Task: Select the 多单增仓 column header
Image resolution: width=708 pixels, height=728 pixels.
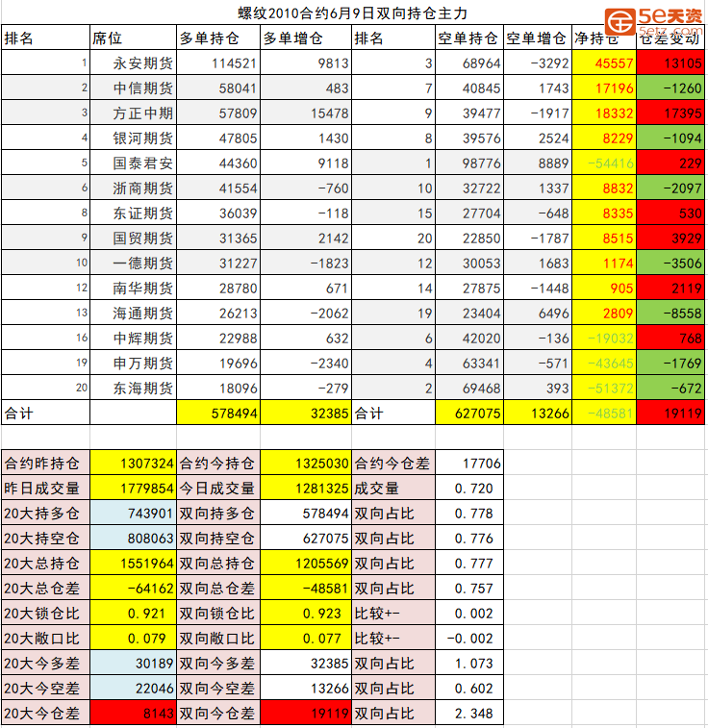Action: pos(306,38)
